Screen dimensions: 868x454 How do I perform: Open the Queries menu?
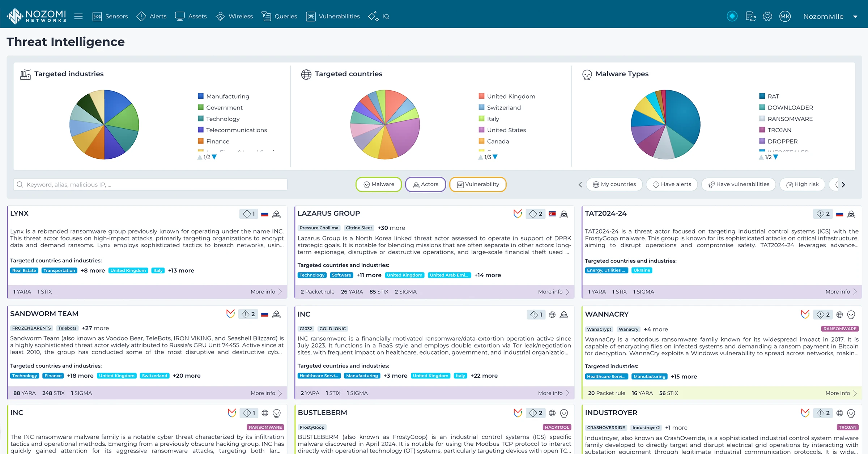[279, 16]
